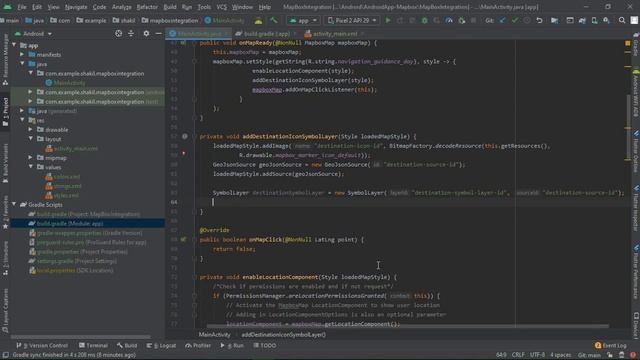The height and width of the screenshot is (360, 640).
Task: Click the editor horizontal scrollbar
Action: 407,326
